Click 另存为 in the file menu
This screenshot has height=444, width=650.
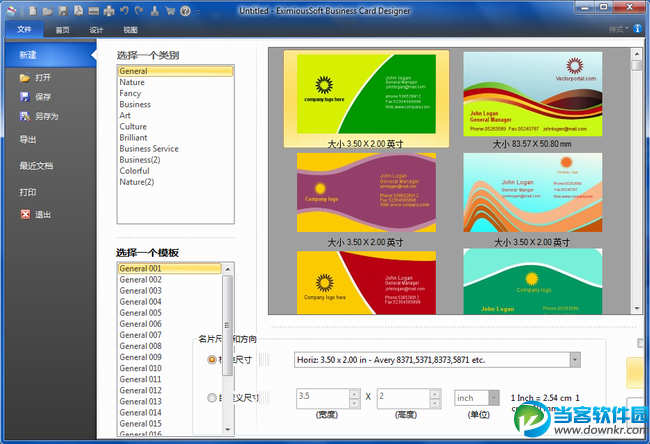coord(46,116)
